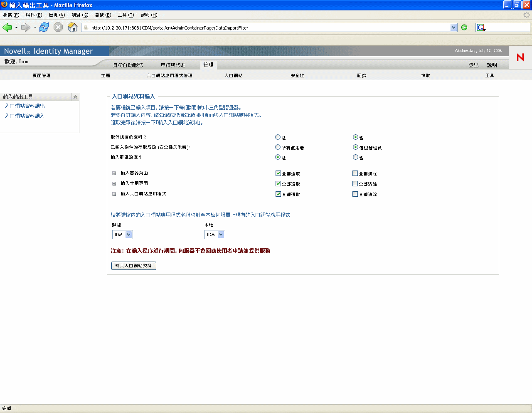Click the browser Forward arrow
The image size is (532, 413).
click(26, 27)
